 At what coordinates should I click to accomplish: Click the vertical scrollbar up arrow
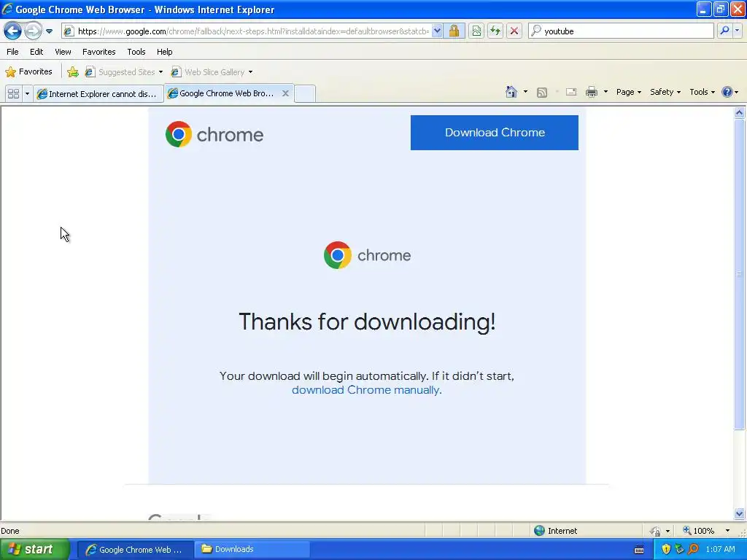740,113
